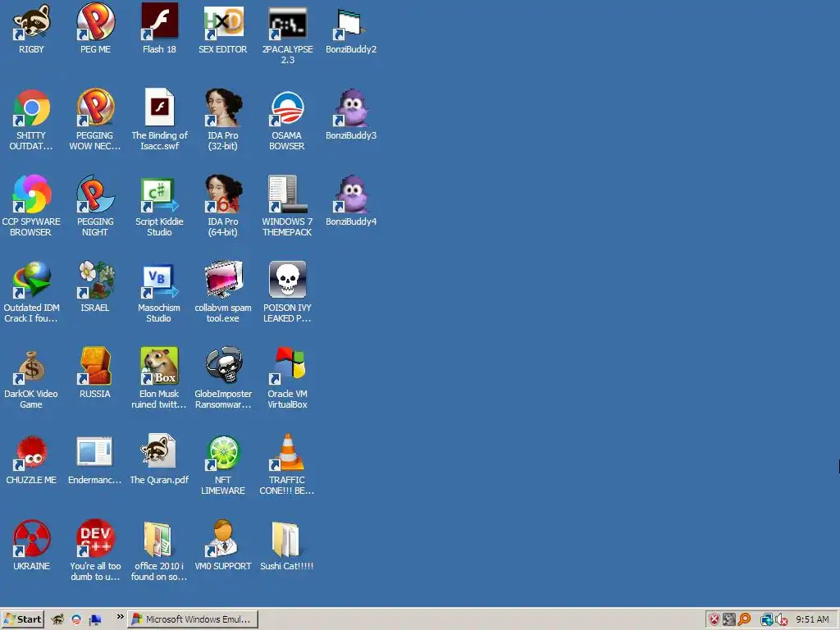The width and height of the screenshot is (840, 630).
Task: Click the show desktop quick launch icon
Action: pyautogui.click(x=95, y=619)
